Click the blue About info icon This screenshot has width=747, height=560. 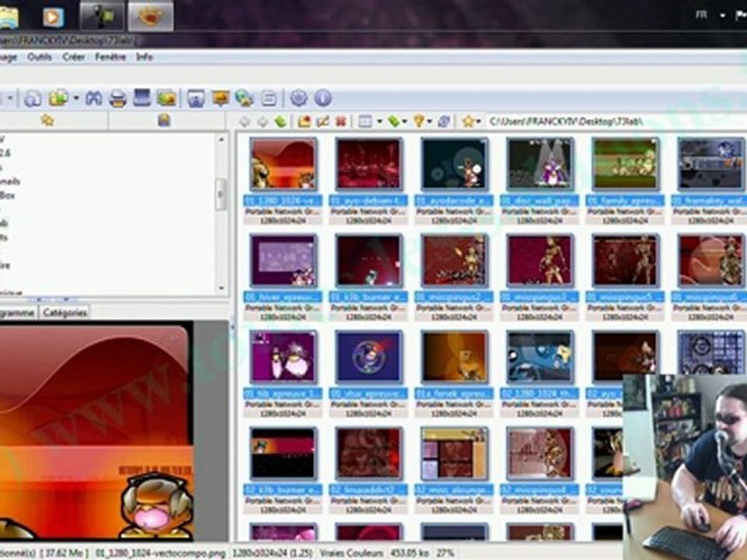pyautogui.click(x=322, y=98)
